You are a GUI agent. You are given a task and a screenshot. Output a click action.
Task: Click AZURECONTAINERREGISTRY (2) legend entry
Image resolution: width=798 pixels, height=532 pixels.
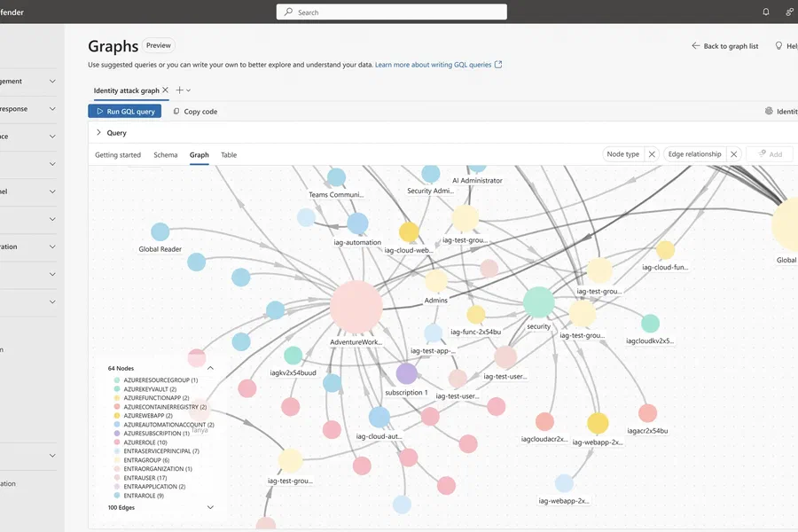point(160,407)
